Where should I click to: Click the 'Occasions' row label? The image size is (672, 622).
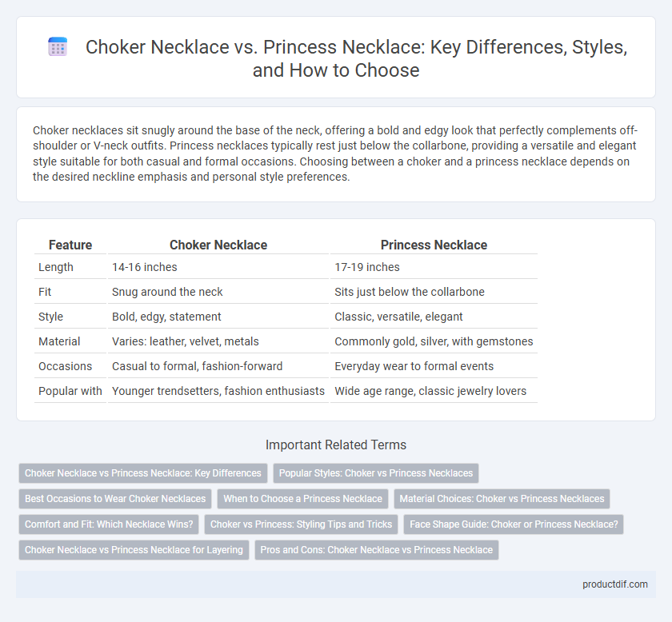(70, 366)
